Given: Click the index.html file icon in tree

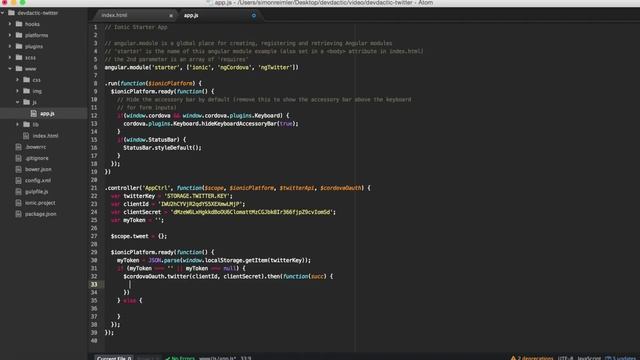Looking at the screenshot, I should tap(26, 136).
